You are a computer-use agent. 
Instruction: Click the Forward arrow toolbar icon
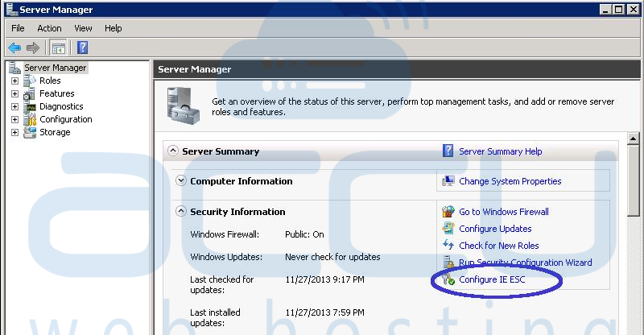click(33, 48)
